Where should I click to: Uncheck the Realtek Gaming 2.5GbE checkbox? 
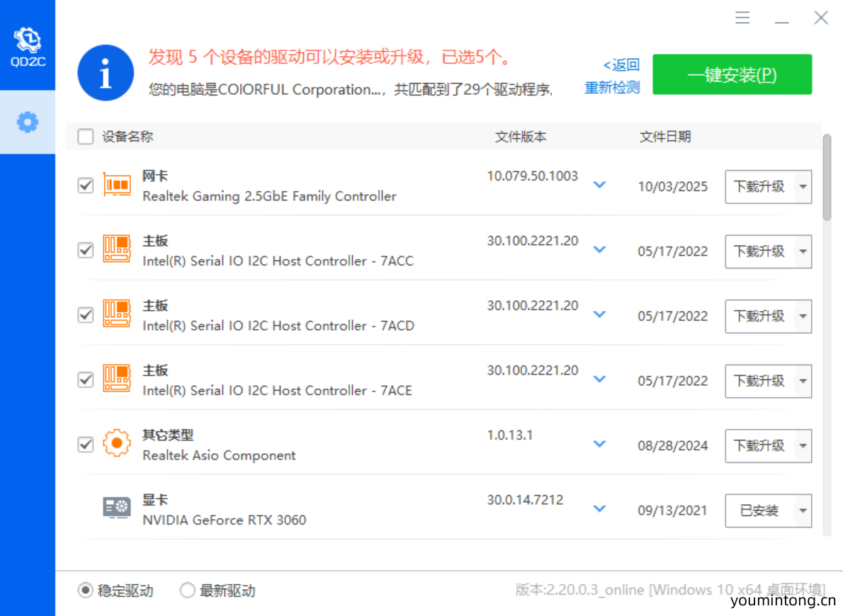coord(86,186)
